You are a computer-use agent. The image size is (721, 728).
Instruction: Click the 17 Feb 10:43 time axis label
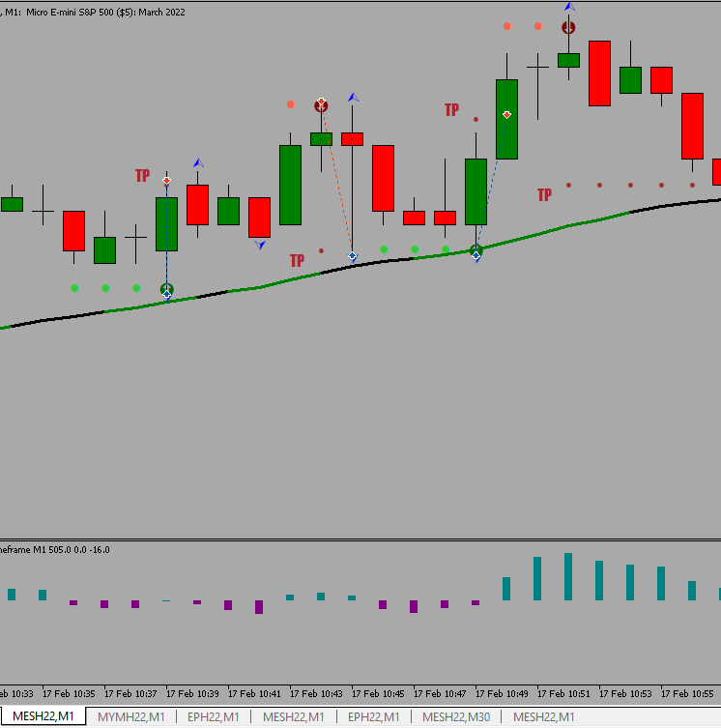[x=316, y=693]
